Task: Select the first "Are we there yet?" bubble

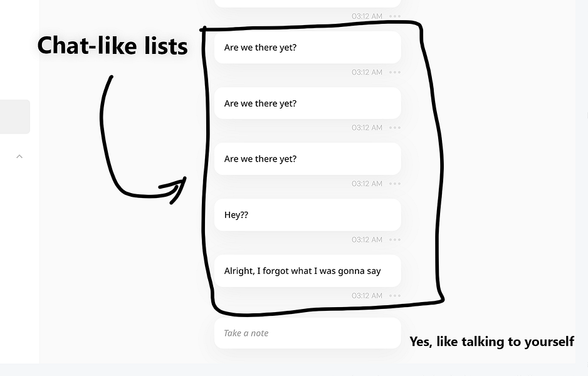Action: tap(307, 48)
